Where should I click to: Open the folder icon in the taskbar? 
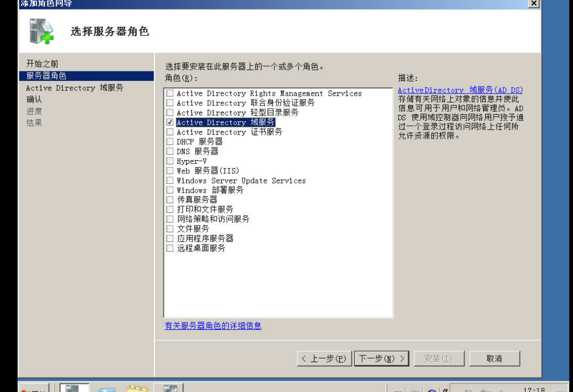[x=137, y=388]
